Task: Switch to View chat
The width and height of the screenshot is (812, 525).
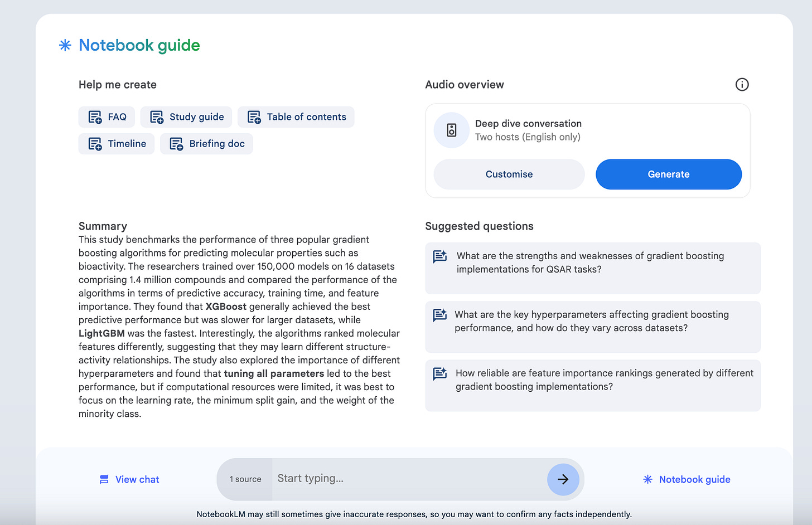Action: pos(129,479)
